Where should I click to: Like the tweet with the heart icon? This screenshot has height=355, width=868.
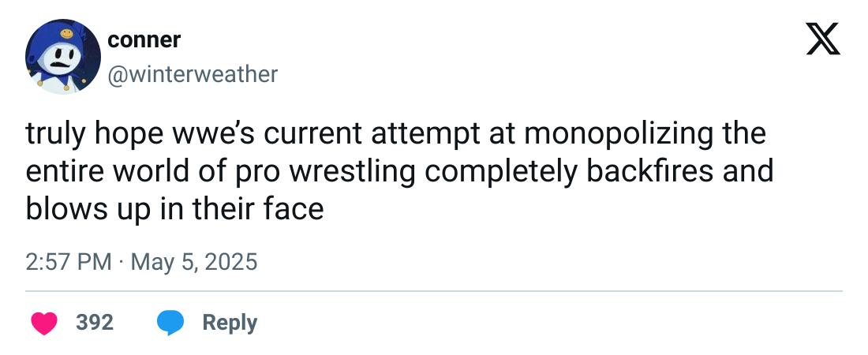[44, 323]
